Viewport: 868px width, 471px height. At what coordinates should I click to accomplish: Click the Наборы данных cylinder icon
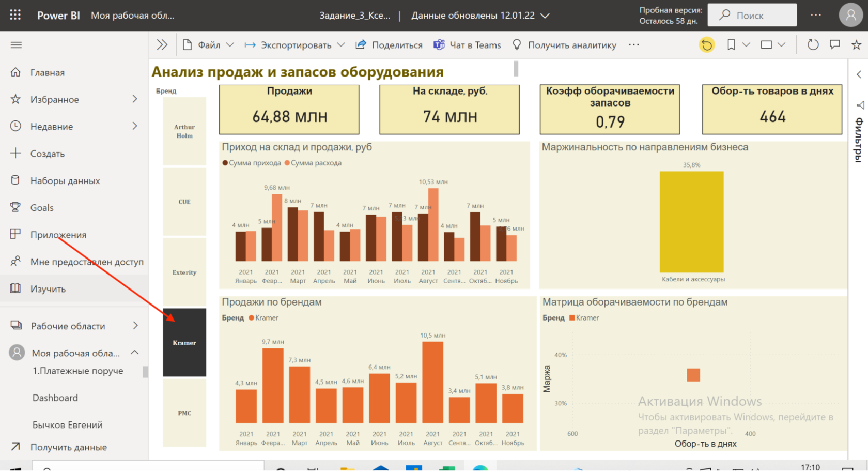(16, 180)
